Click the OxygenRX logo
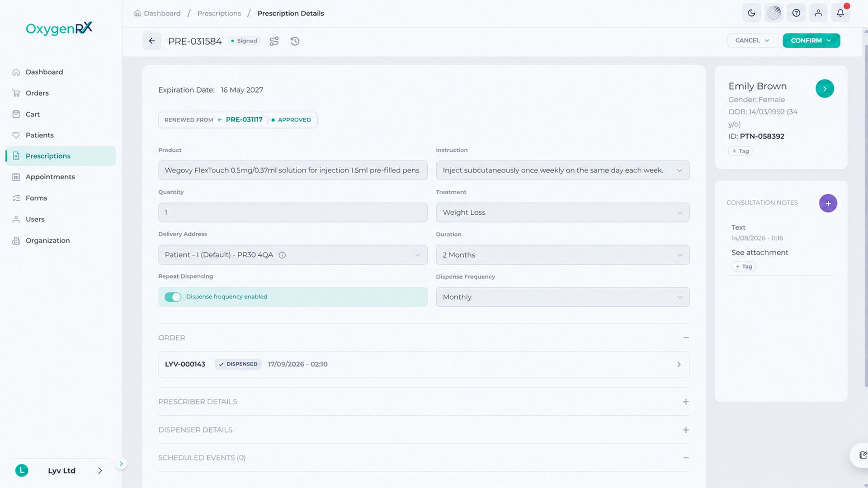 click(59, 28)
